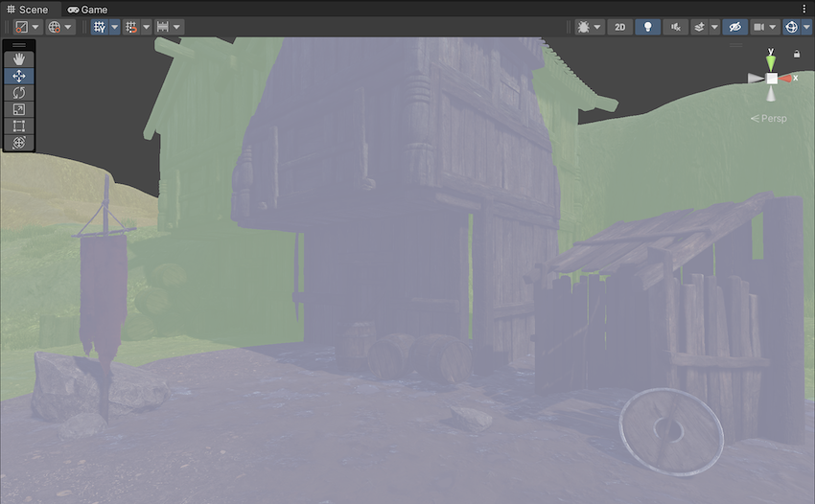Select the Scale tool
This screenshot has width=815, height=504.
point(19,109)
